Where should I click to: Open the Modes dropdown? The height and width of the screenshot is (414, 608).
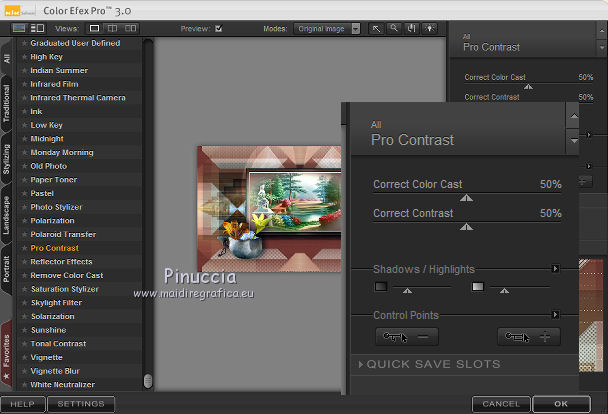tap(327, 29)
